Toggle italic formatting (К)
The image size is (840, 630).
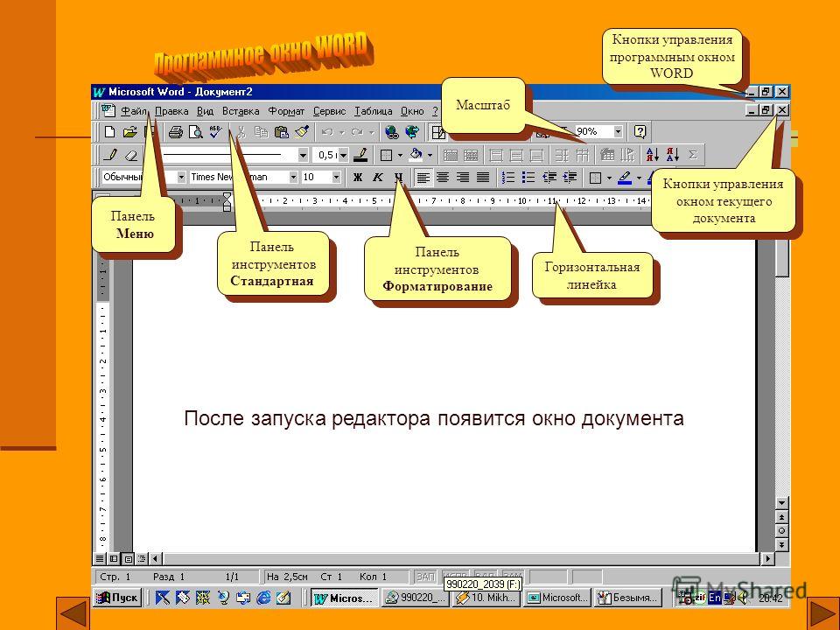pos(378,178)
